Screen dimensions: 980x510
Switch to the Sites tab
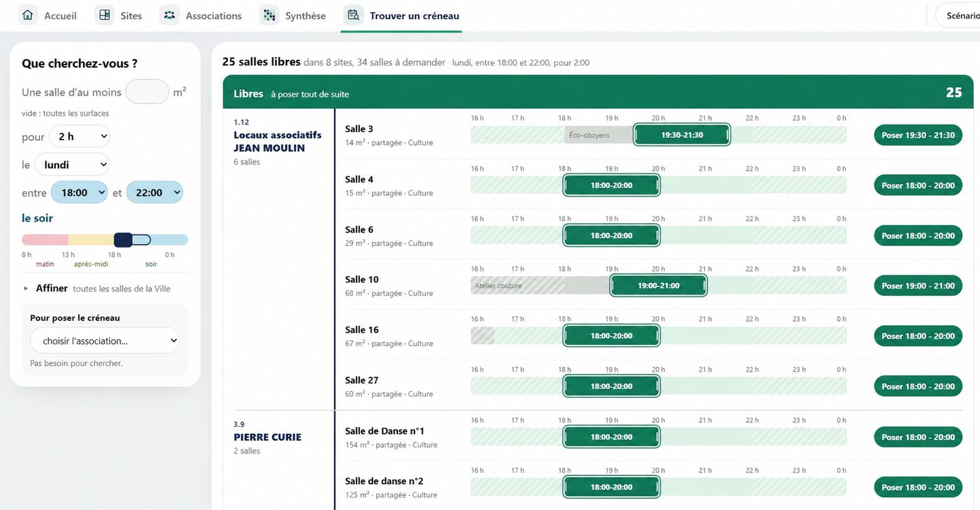pyautogui.click(x=119, y=16)
